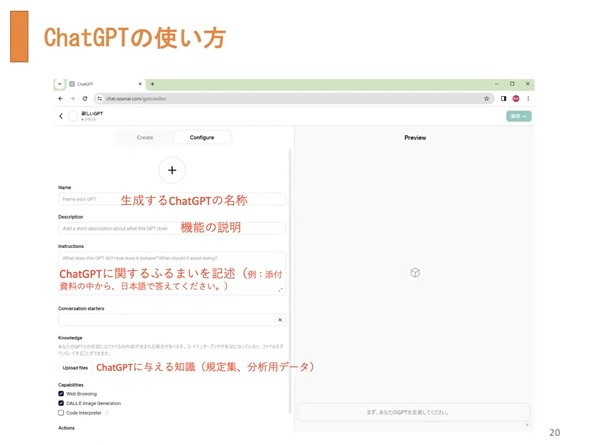Click the configure panel vertical scrollbar
This screenshot has height=445, width=596.
[290, 281]
